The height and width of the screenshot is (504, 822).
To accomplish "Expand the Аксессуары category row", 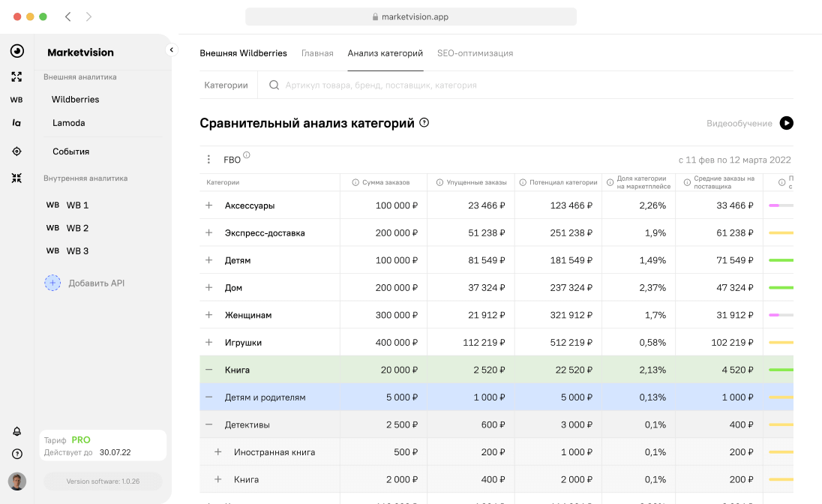I will 208,205.
